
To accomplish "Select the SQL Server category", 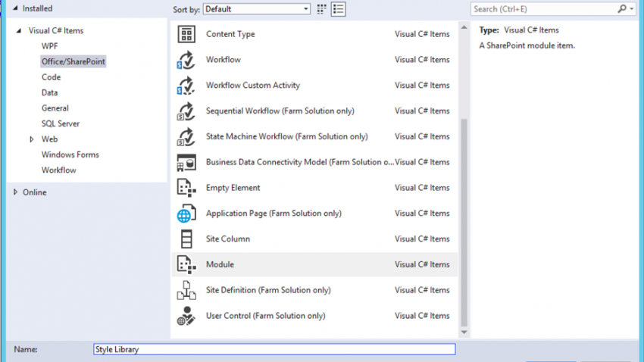I will (61, 123).
